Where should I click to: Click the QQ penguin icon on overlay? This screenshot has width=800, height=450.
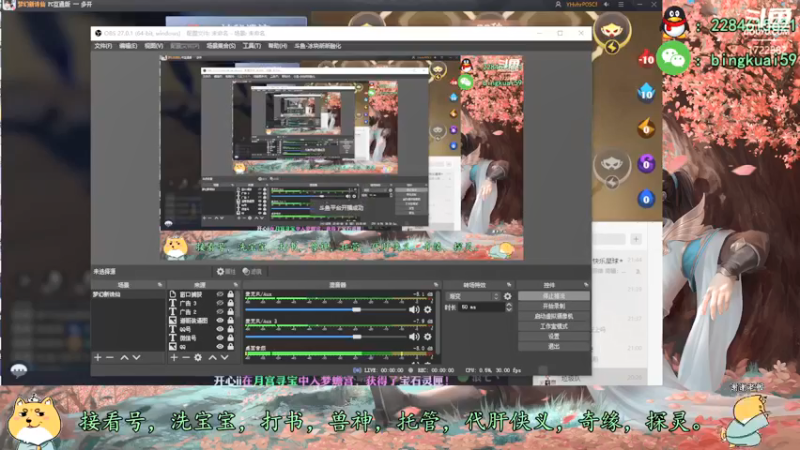point(675,22)
